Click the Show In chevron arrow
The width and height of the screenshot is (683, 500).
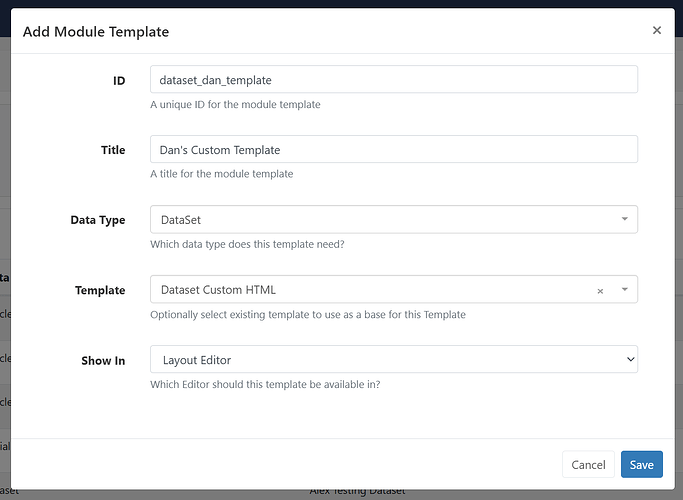pos(629,359)
